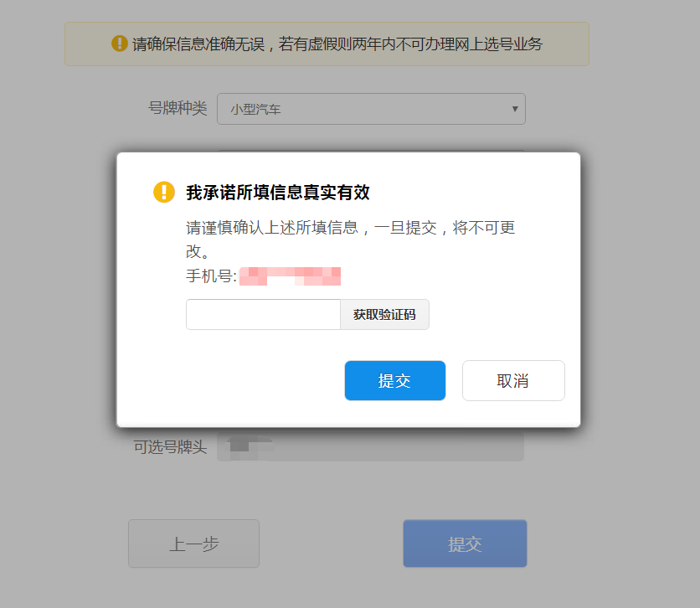700x608 pixels.
Task: Click the yellow warning icon in dialog title
Action: pyautogui.click(x=163, y=192)
